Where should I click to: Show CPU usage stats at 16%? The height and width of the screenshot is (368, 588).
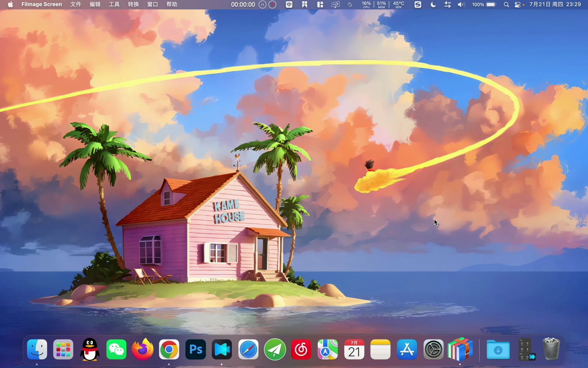pos(366,4)
